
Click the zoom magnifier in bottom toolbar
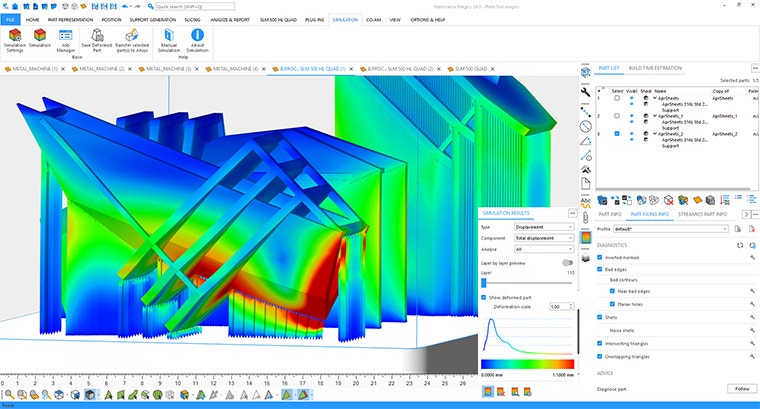click(x=9, y=394)
